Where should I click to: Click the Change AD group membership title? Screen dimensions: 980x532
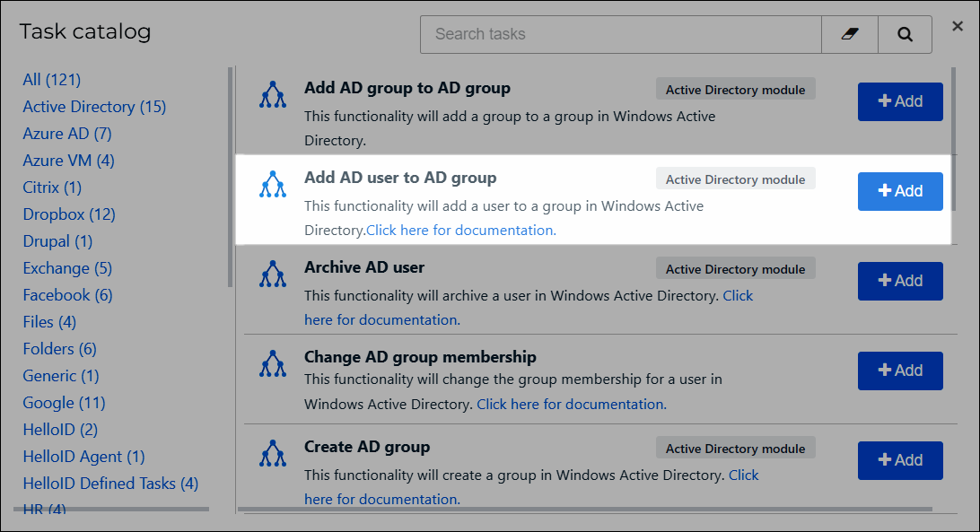(x=421, y=357)
